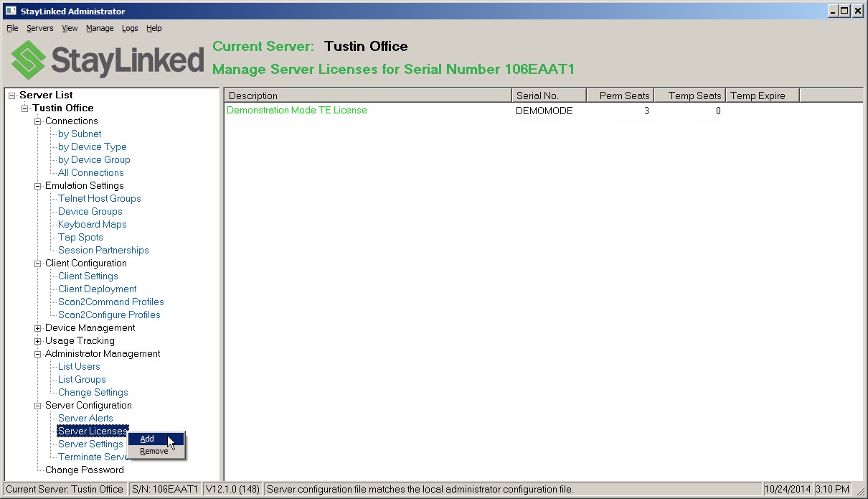Viewport: 868px width, 499px height.
Task: Select Keyboard Maps under Emulation Settings
Action: tap(92, 224)
